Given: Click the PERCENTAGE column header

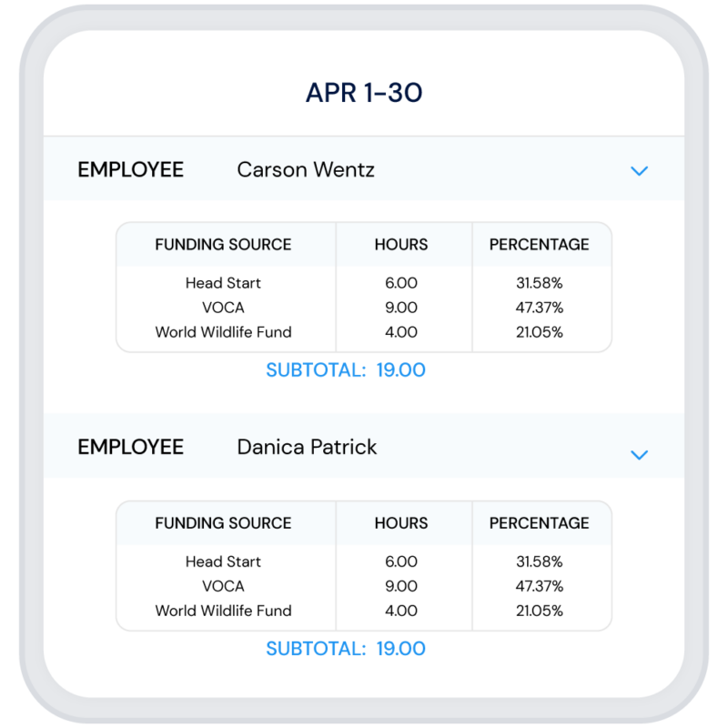Looking at the screenshot, I should (541, 245).
